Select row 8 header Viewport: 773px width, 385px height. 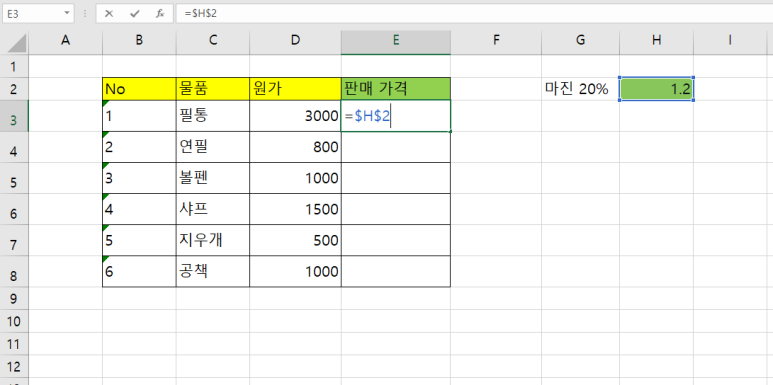coord(14,271)
